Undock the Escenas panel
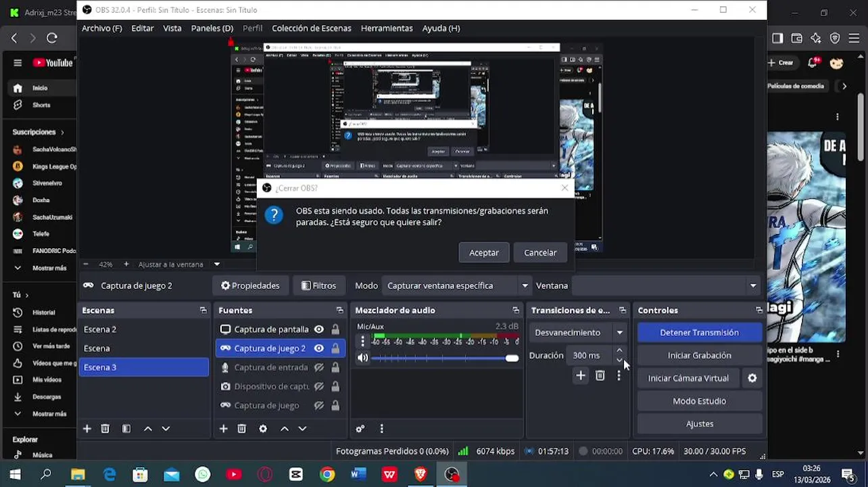Image resolution: width=868 pixels, height=487 pixels. tap(203, 310)
